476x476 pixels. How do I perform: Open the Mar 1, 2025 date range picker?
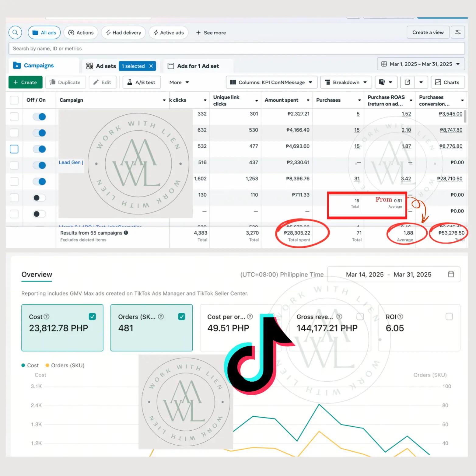tap(421, 64)
